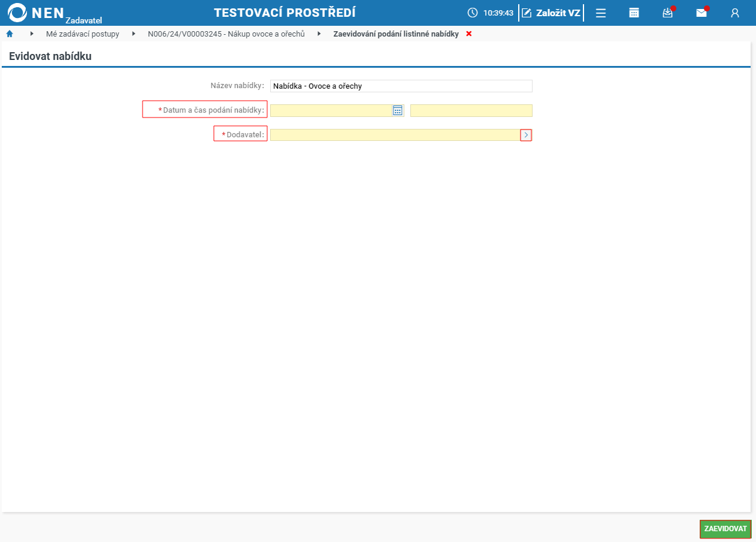Click the clock icon next to the time
This screenshot has width=756, height=542.
pyautogui.click(x=473, y=13)
